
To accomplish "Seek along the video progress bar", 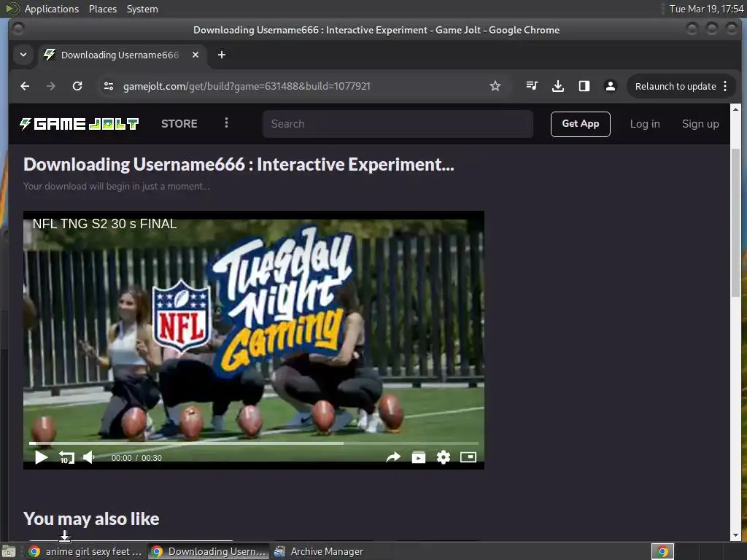I will click(x=253, y=443).
